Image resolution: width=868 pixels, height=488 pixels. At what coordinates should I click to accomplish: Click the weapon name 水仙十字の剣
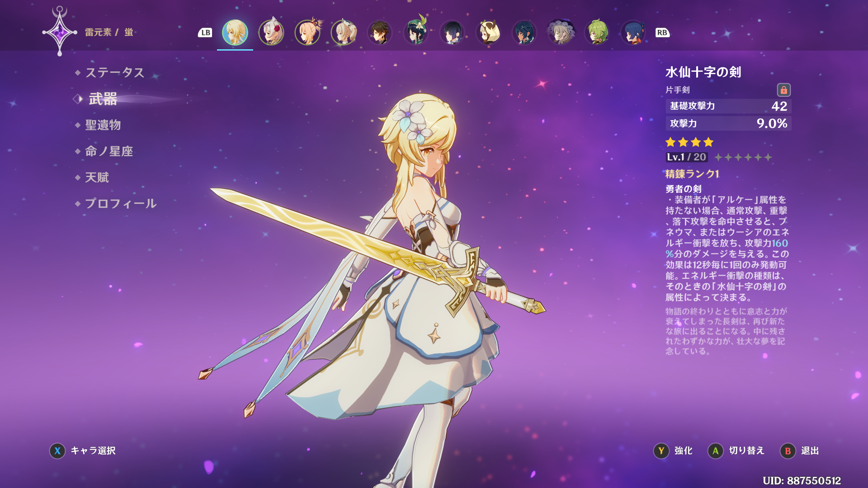(703, 72)
